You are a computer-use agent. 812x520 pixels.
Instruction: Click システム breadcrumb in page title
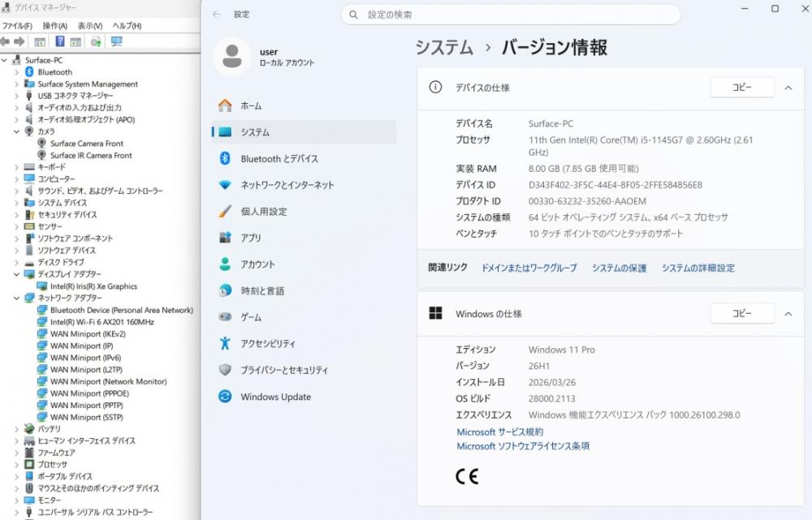(444, 48)
